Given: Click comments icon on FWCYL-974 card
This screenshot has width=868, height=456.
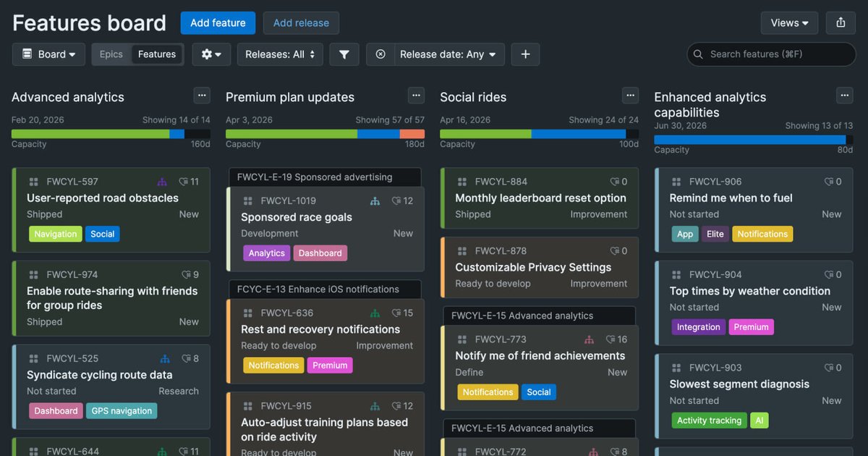Looking at the screenshot, I should pos(186,274).
